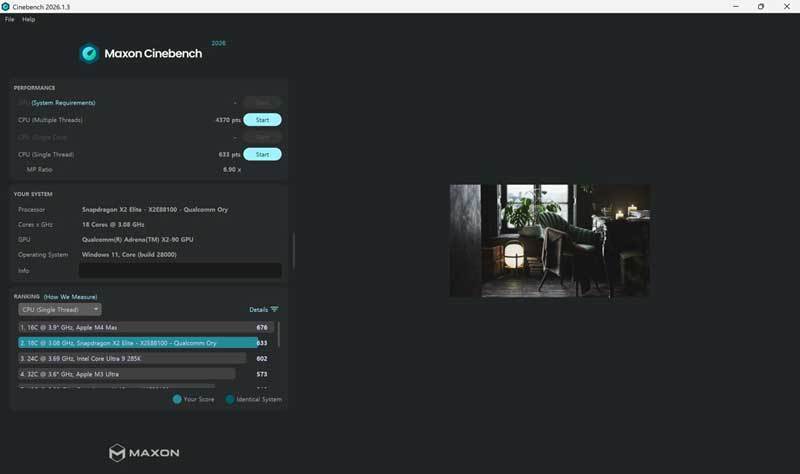Image resolution: width=800 pixels, height=474 pixels.
Task: Click the Cinebench title bar app icon
Action: (x=6, y=7)
